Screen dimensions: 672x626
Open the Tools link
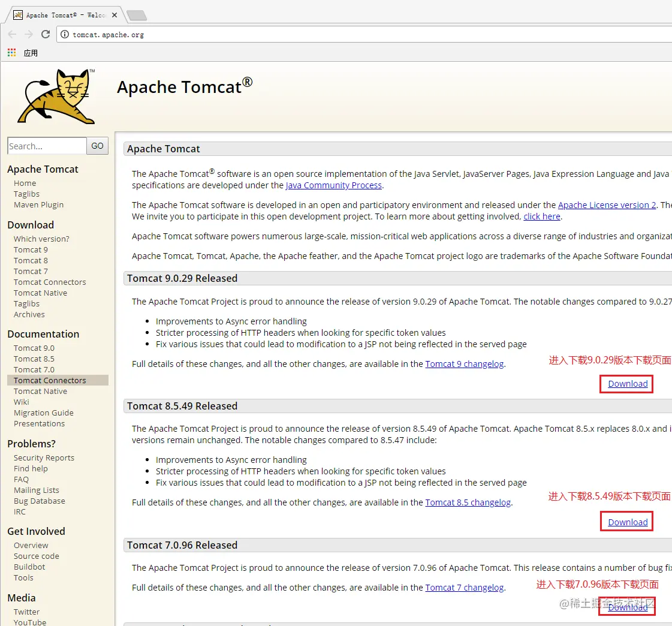click(23, 577)
